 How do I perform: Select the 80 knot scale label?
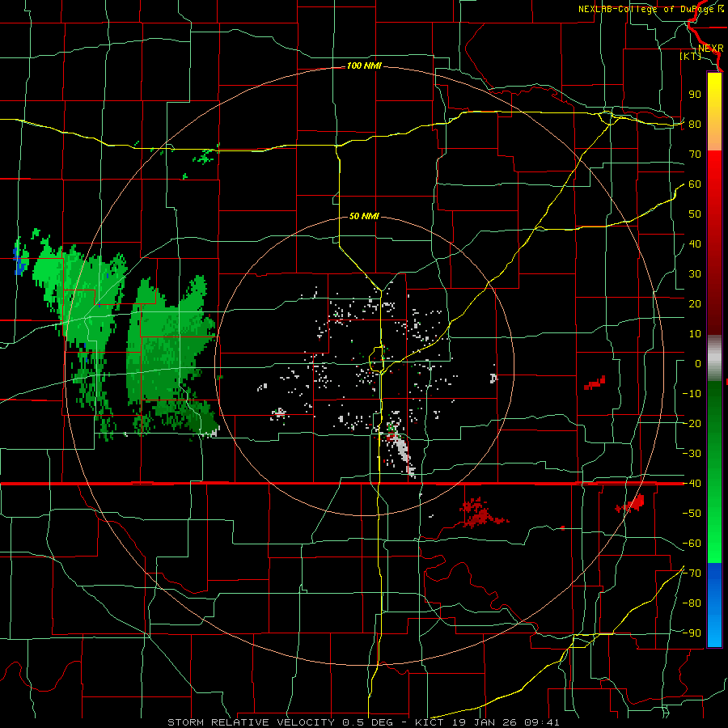pos(695,125)
